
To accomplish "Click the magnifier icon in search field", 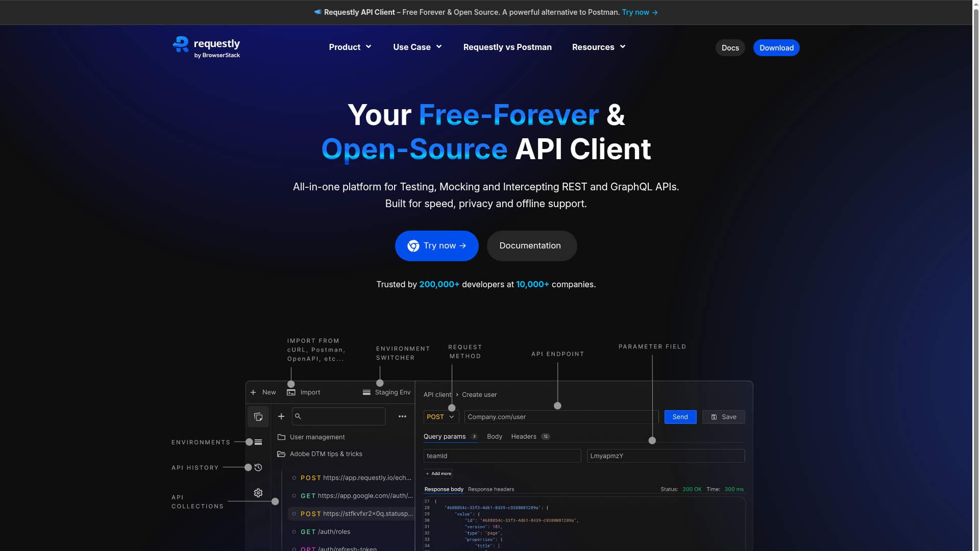I will 298,416.
